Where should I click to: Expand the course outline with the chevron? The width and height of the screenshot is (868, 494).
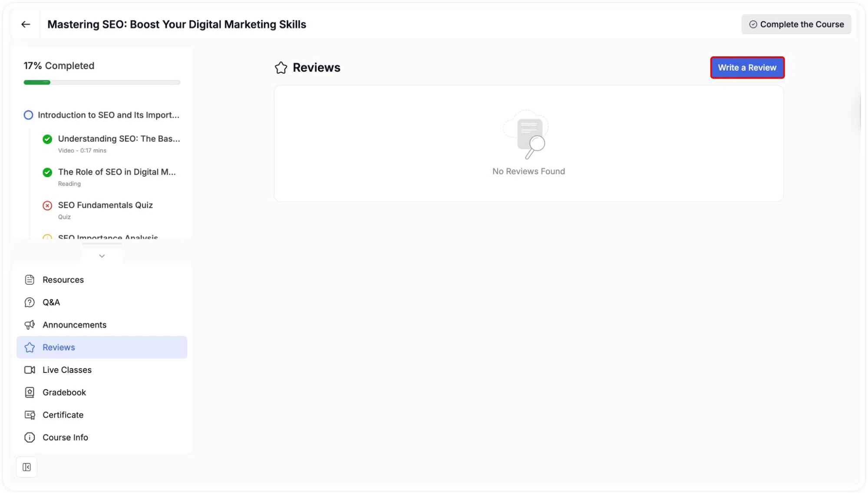point(102,256)
